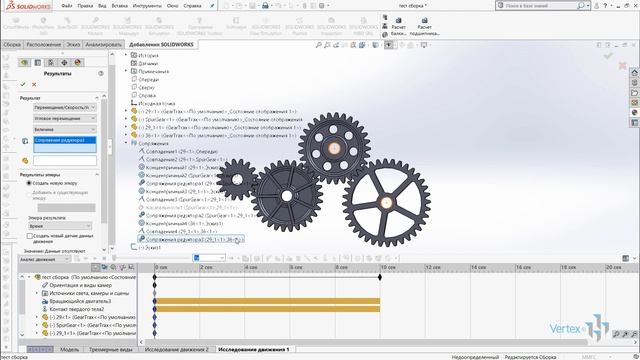640x360 pixels.
Task: Click the empty component selection box
Action: coord(64,161)
